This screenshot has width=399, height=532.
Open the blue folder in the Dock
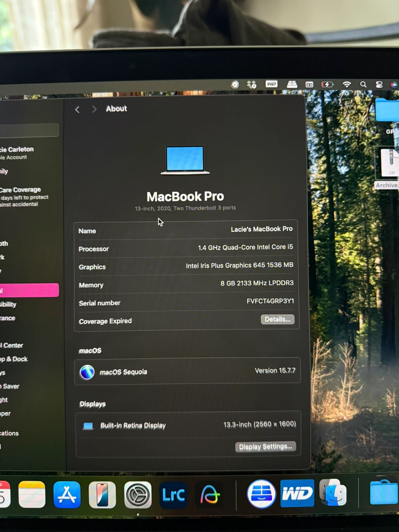click(x=384, y=492)
